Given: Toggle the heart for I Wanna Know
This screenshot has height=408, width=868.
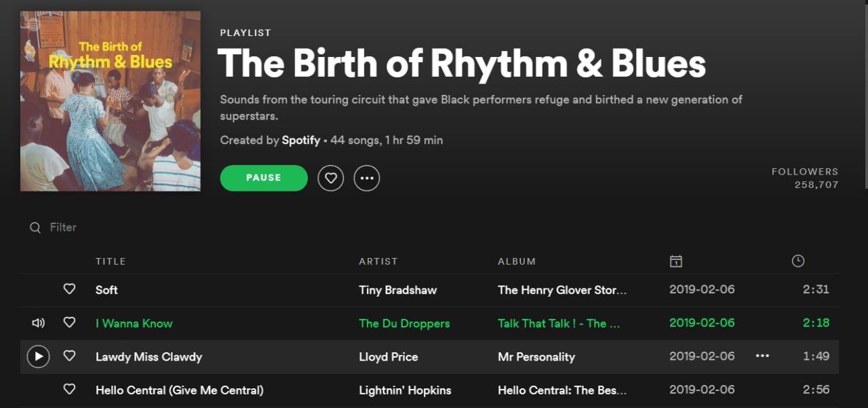Looking at the screenshot, I should (x=69, y=323).
